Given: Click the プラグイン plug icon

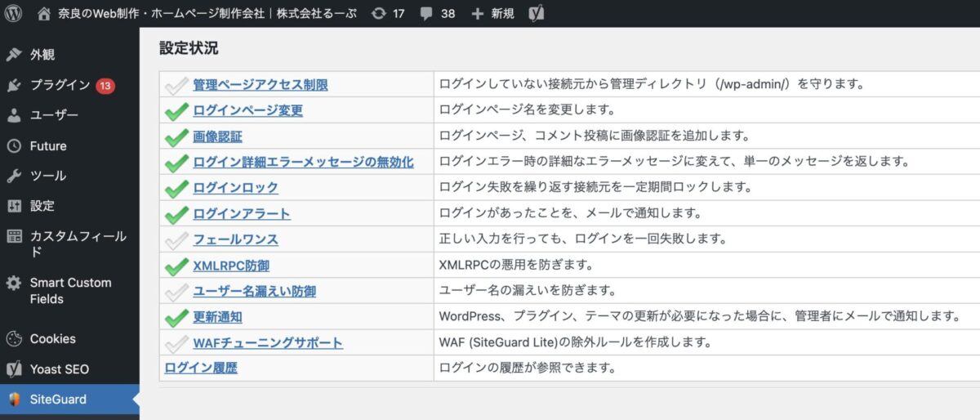Looking at the screenshot, I should (14, 85).
